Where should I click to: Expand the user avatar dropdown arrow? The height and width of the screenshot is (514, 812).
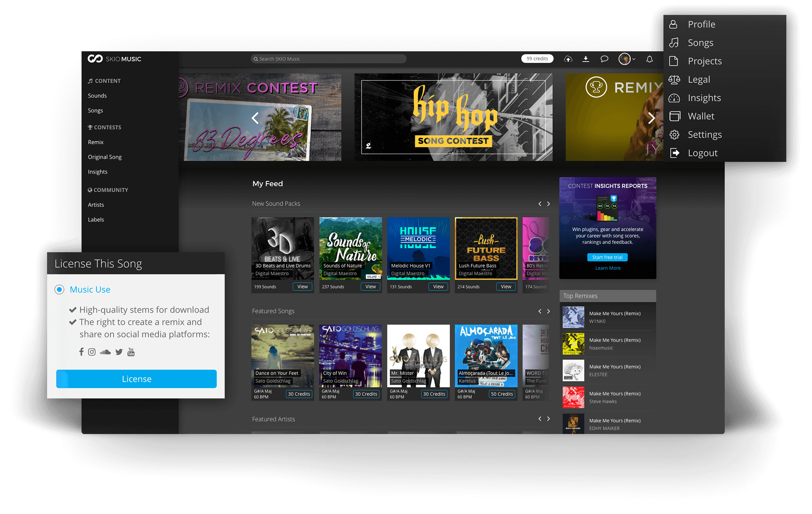coord(634,59)
